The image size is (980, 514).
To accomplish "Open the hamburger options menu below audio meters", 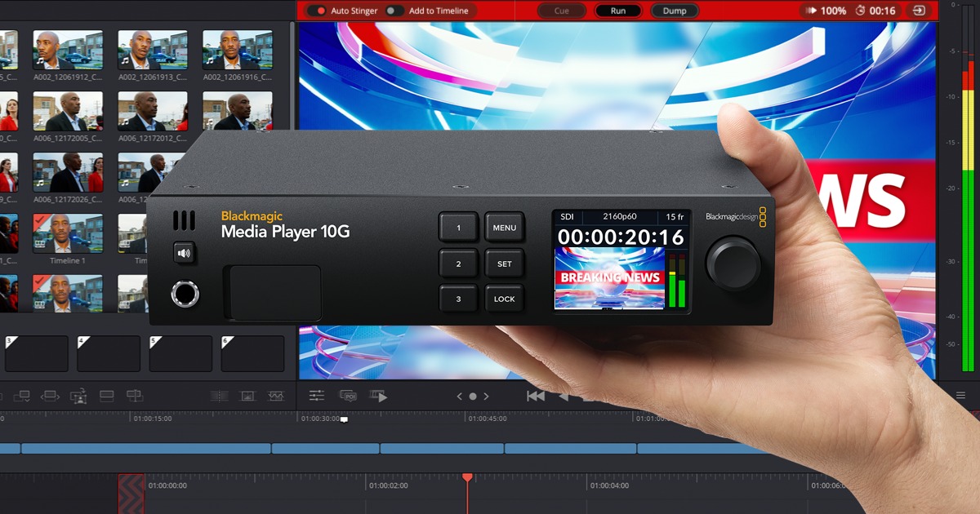I will (x=961, y=396).
